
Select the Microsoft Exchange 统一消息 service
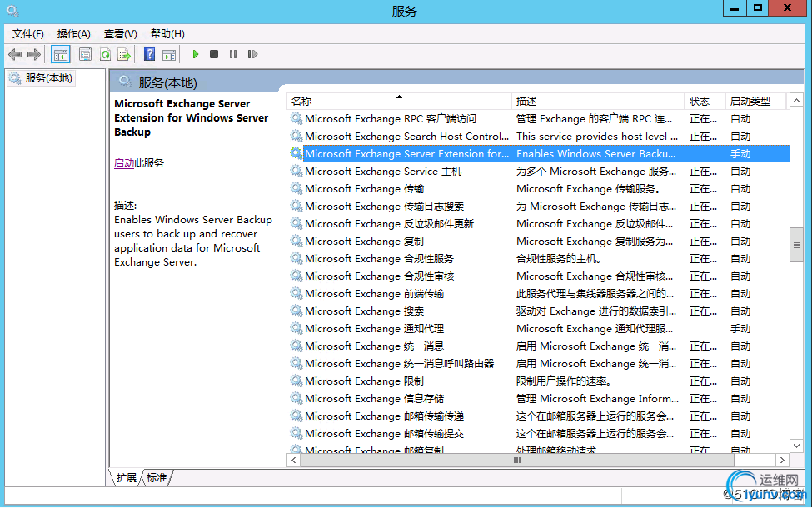pyautogui.click(x=538, y=346)
